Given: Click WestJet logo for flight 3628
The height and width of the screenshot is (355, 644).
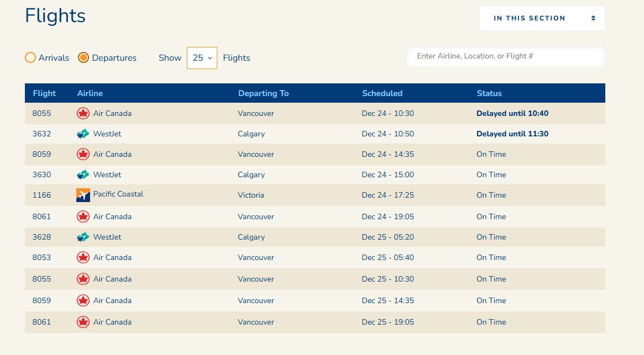Looking at the screenshot, I should pos(83,237).
